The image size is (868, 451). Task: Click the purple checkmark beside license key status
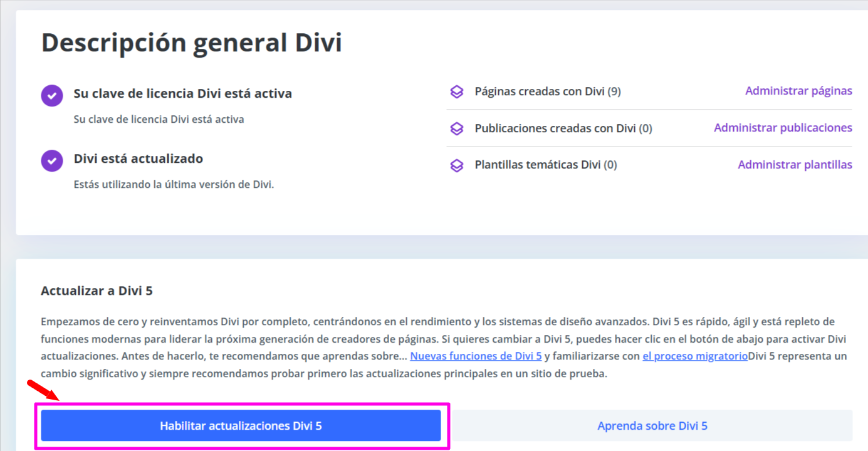tap(52, 96)
